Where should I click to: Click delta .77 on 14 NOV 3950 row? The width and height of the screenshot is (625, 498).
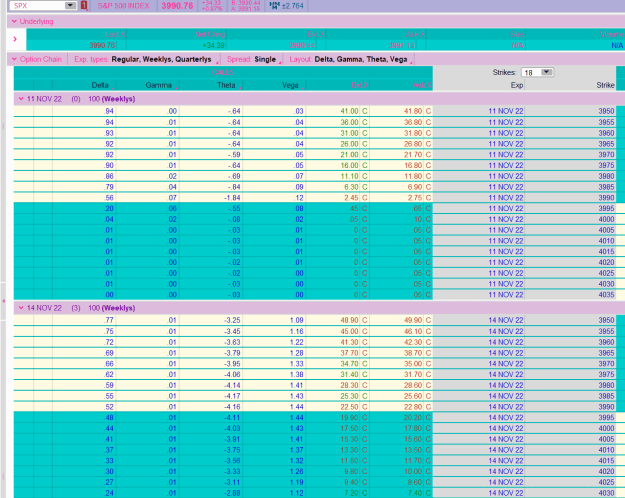(x=109, y=320)
